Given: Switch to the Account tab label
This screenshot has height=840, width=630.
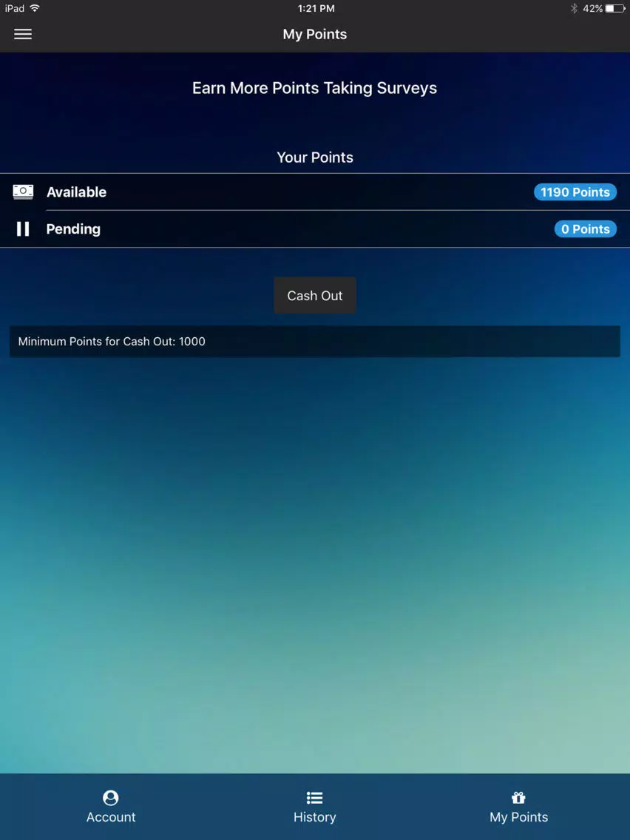Looking at the screenshot, I should (x=111, y=817).
